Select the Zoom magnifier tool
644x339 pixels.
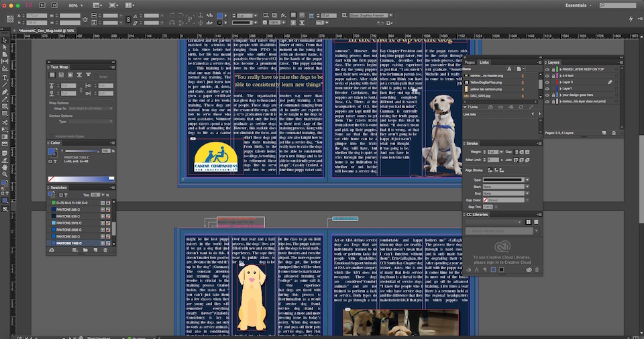pos(5,174)
